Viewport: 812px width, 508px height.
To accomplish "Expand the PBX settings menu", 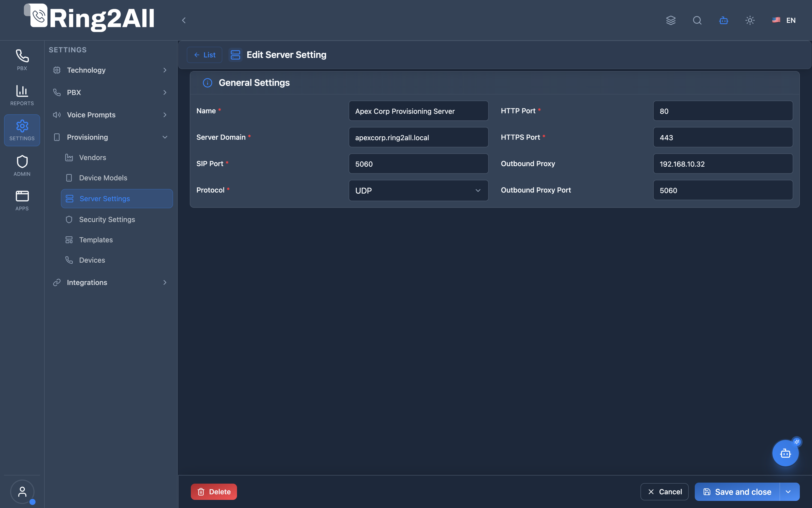I will pos(110,92).
